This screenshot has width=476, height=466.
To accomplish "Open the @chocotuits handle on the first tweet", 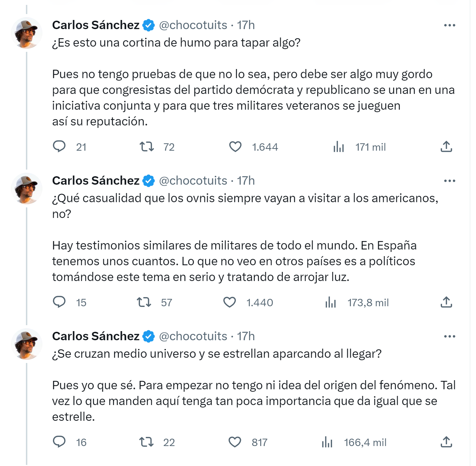I will pos(193,25).
